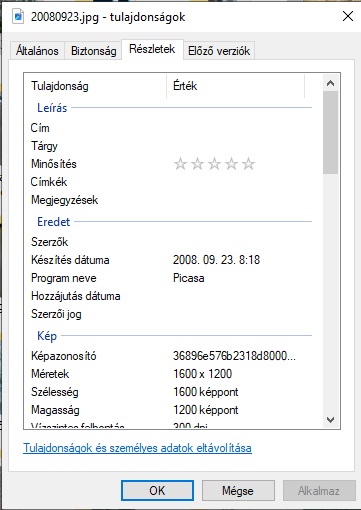
Task: Click the dimensions value 1600 x 1200
Action: pos(202,374)
